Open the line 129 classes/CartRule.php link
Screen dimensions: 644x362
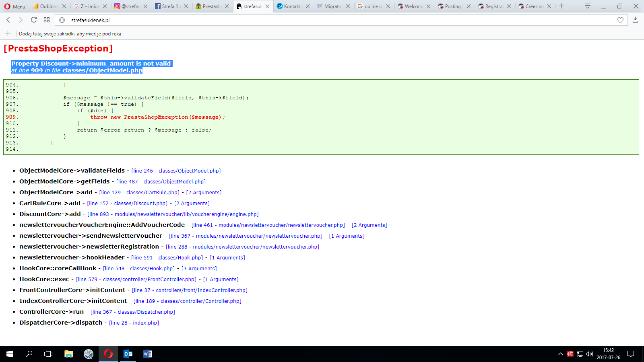139,193
